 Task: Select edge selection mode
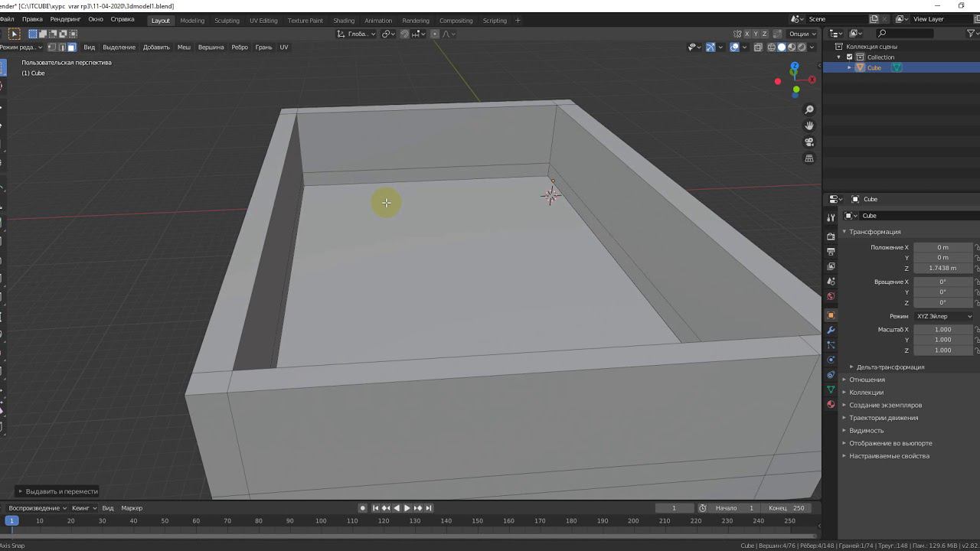(62, 47)
